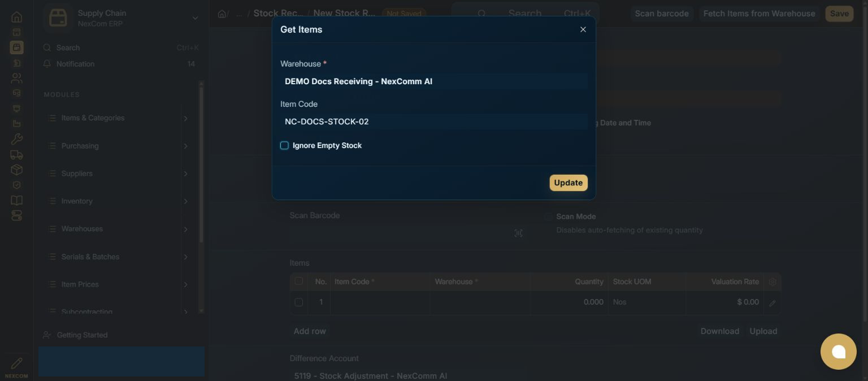Open Home from the left icon rail
The height and width of the screenshot is (381, 868).
[x=16, y=17]
